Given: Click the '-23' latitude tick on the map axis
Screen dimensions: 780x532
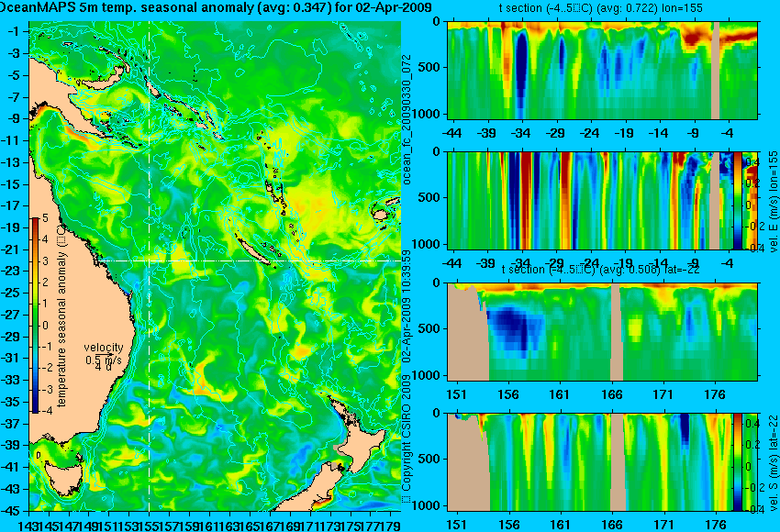Looking at the screenshot, I should (x=11, y=271).
